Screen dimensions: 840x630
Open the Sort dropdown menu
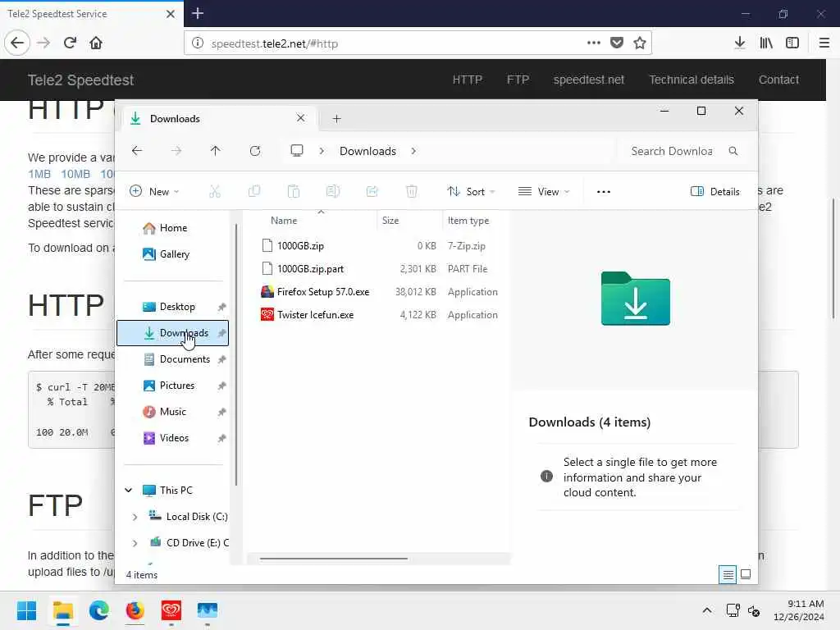pos(471,191)
